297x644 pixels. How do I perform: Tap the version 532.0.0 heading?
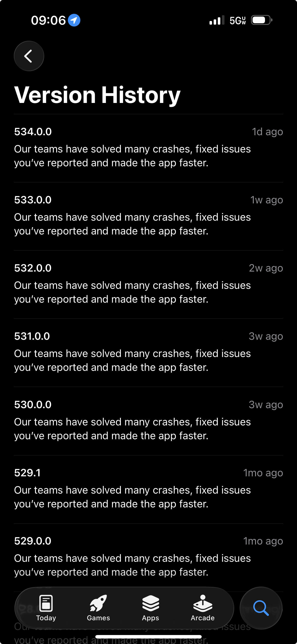33,268
